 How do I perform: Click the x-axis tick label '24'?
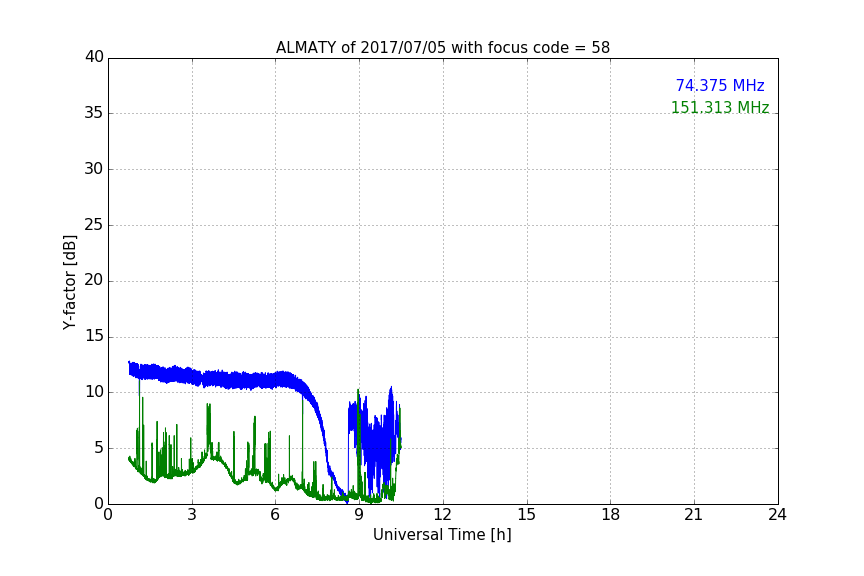777,515
